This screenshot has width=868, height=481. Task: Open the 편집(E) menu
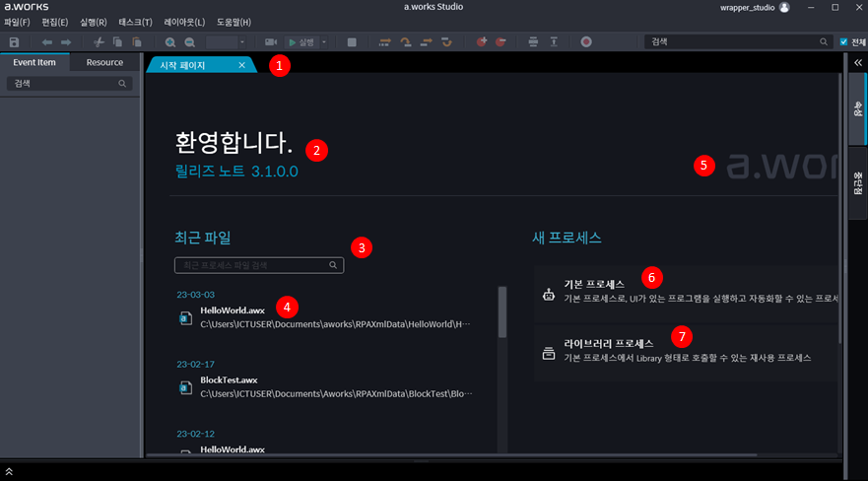55,22
